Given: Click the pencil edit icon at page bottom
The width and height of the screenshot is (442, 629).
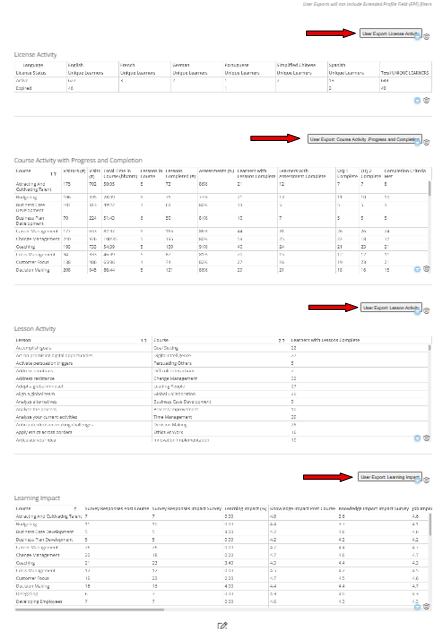Looking at the screenshot, I should [222, 625].
